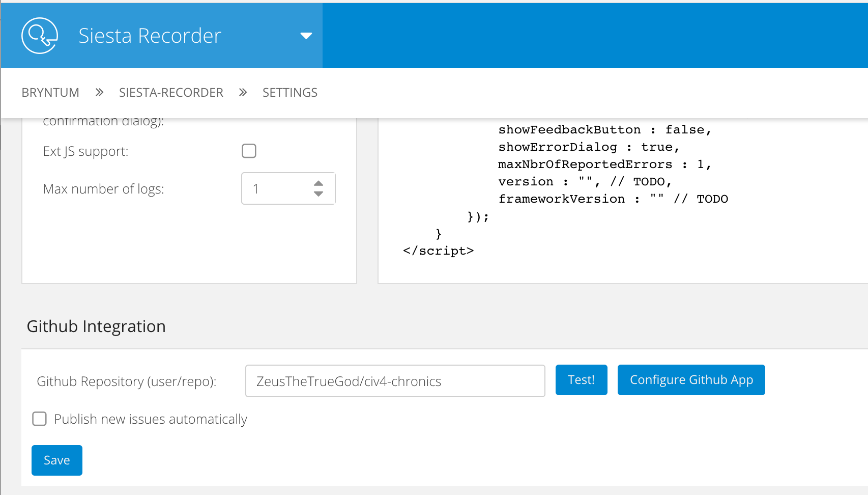Open SIESTA-RECORDER breadcrumb link
This screenshot has width=868, height=495.
pyautogui.click(x=171, y=93)
